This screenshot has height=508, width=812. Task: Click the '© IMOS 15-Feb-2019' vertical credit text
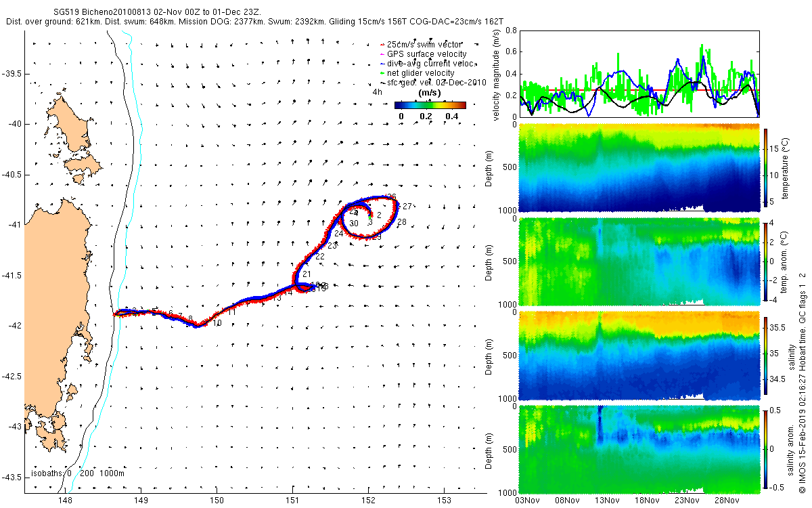pyautogui.click(x=801, y=382)
